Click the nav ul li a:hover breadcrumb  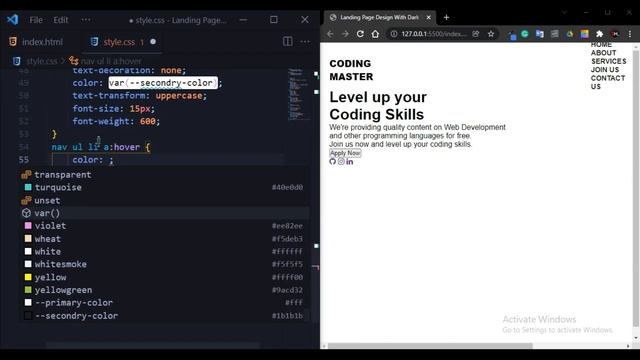pyautogui.click(x=111, y=61)
